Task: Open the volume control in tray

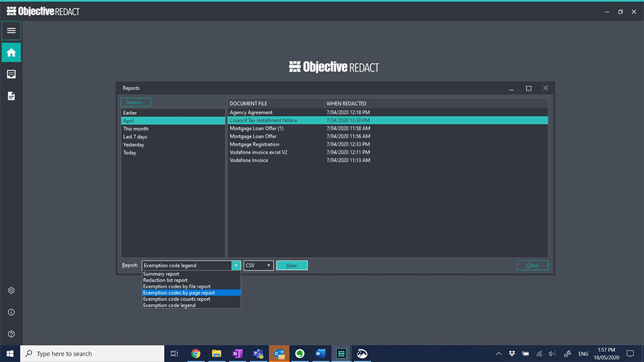Action: point(552,353)
